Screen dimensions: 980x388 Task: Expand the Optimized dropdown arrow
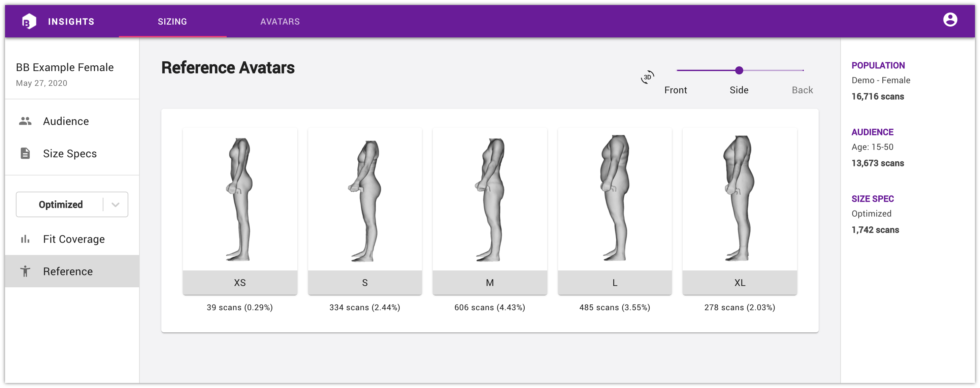116,205
